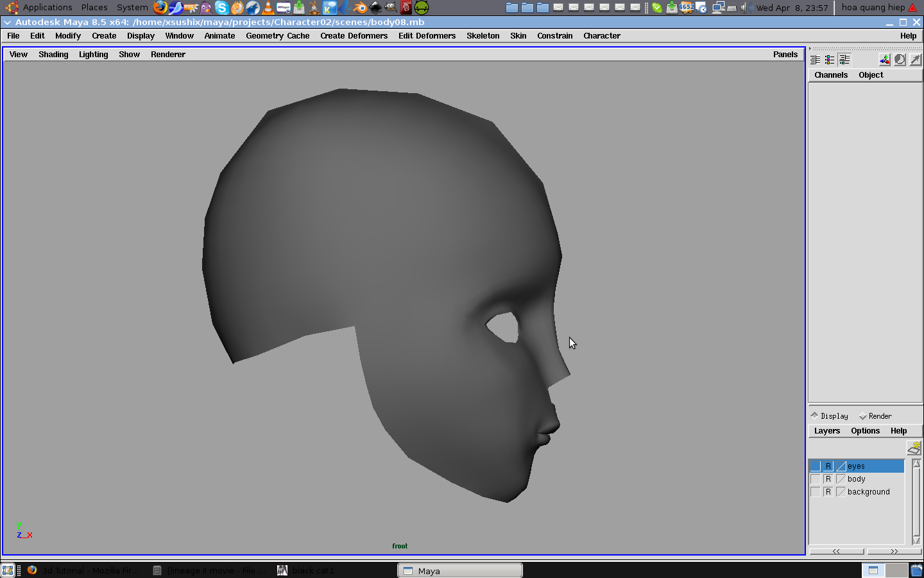Open the Object menu in Channel Box
This screenshot has width=924, height=578.
[x=871, y=75]
